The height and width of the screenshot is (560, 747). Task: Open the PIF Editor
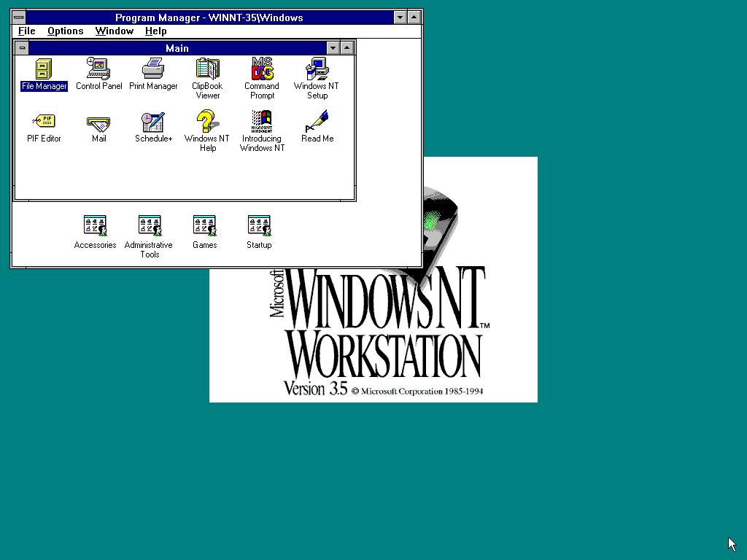coord(44,120)
